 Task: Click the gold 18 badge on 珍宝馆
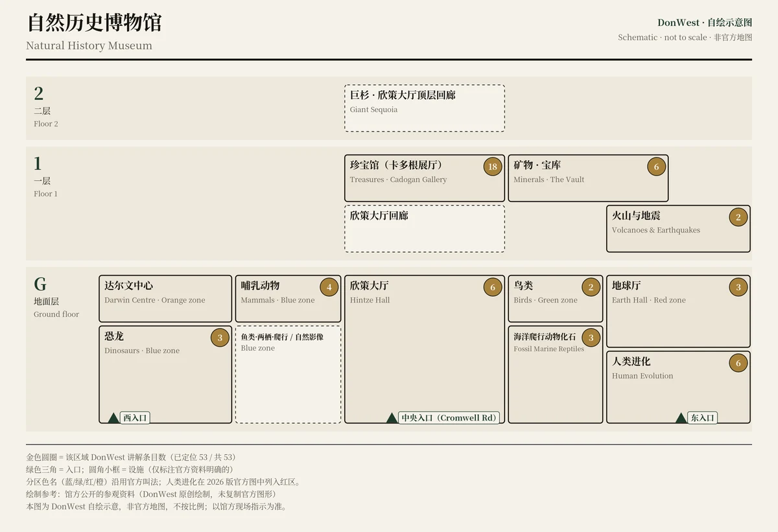point(493,167)
